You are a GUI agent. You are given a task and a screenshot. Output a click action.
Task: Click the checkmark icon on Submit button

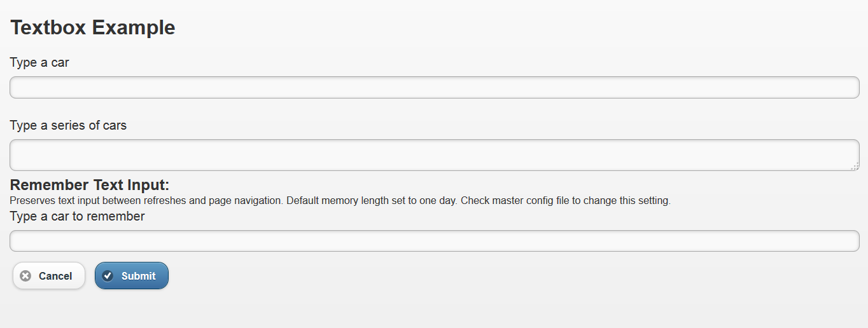click(108, 276)
